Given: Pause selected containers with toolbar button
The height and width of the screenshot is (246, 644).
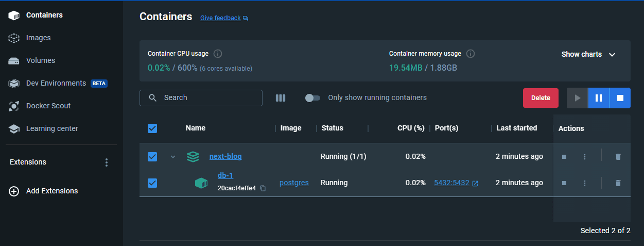Looking at the screenshot, I should (599, 98).
